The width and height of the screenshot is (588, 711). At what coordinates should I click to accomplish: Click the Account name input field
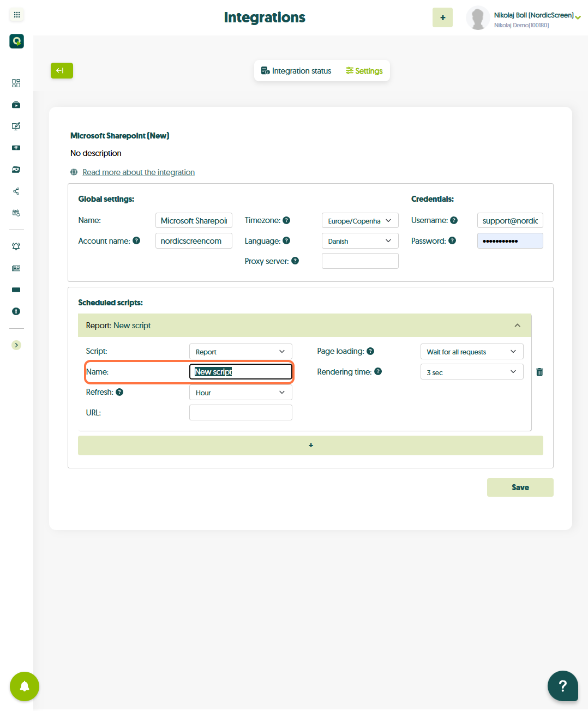194,240
